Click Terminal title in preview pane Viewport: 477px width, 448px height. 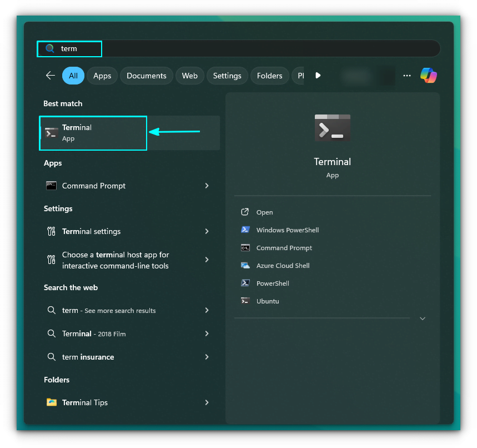tap(333, 162)
